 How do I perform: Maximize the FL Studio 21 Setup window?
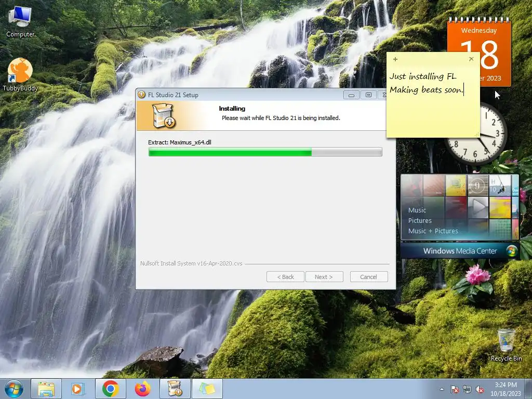point(368,95)
